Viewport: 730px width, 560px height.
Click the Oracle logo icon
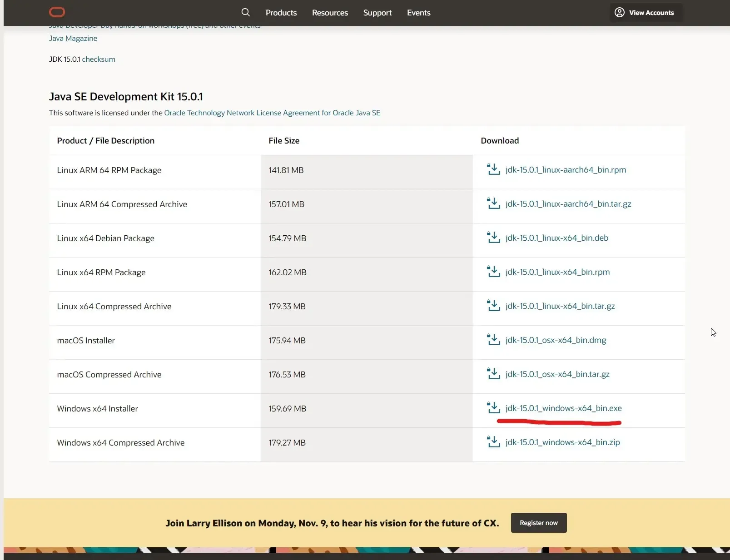pos(57,12)
